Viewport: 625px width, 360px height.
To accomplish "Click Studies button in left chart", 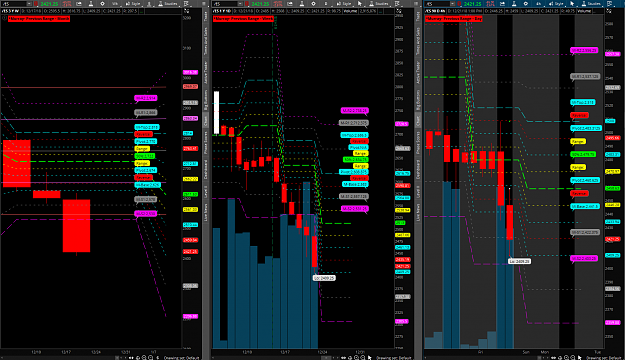I will (169, 4).
